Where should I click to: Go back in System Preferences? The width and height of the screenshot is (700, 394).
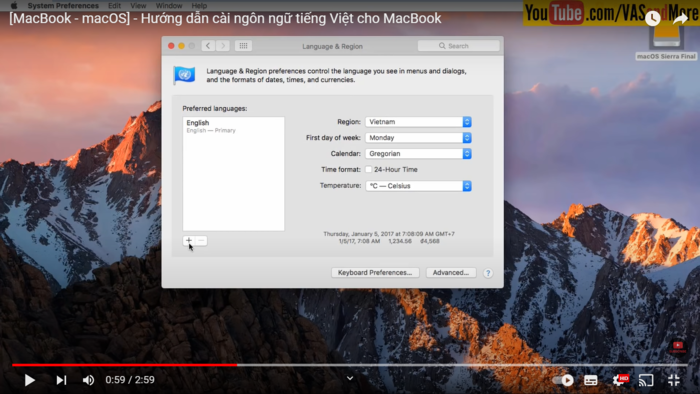[208, 46]
